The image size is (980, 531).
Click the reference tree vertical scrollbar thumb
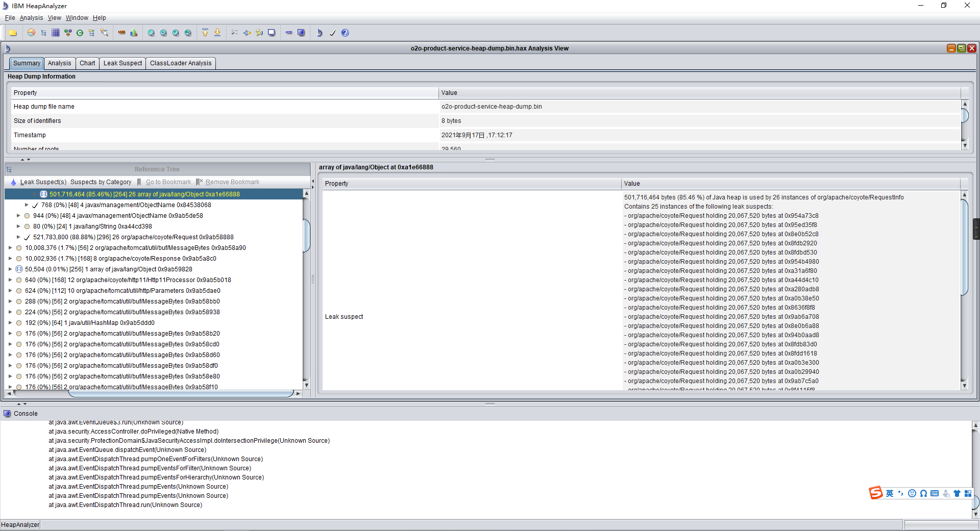[x=306, y=235]
